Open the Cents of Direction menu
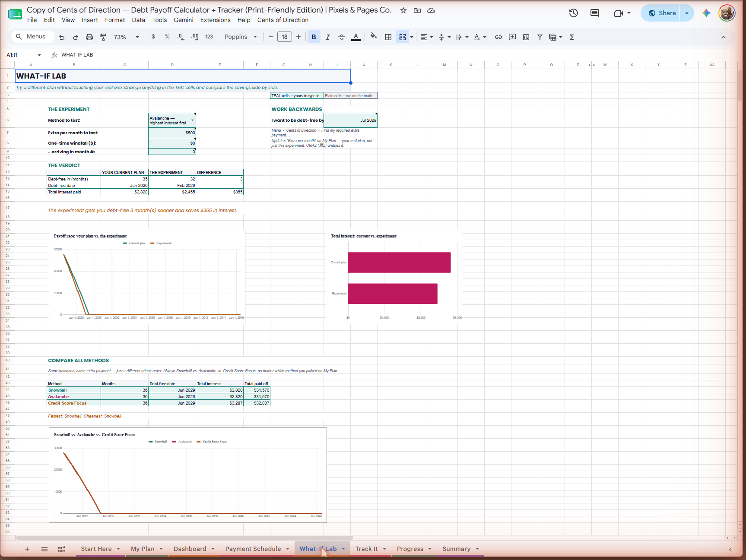Viewport: 746px width, 560px height. [283, 20]
